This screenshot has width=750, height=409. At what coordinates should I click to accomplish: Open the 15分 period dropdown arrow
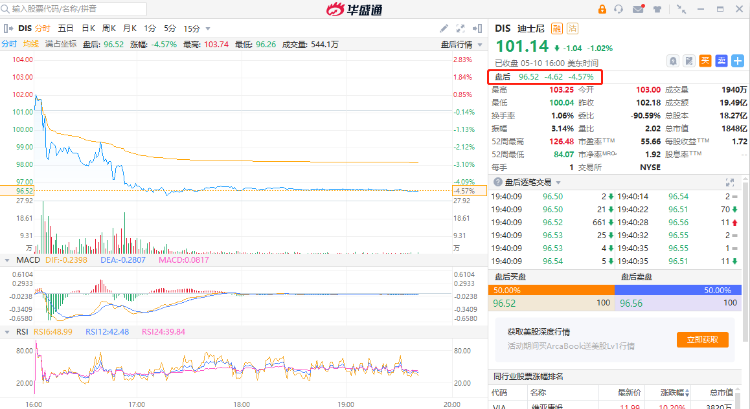(208, 29)
